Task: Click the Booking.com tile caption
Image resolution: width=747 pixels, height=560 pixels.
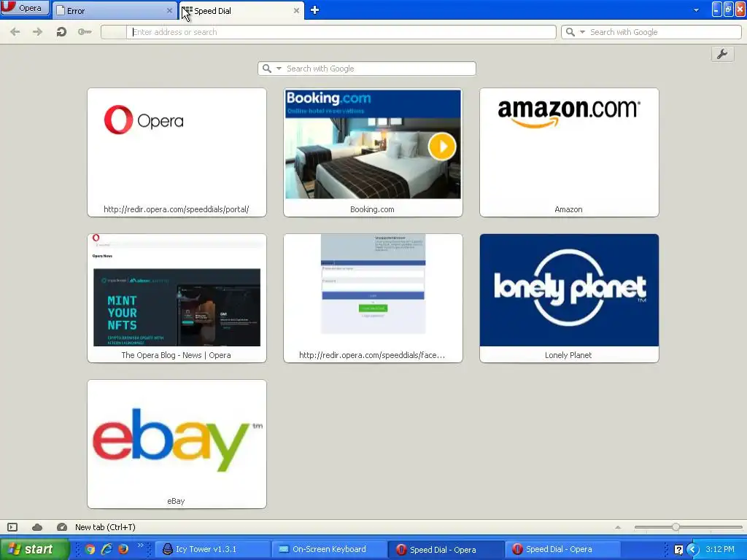Action: 372,209
